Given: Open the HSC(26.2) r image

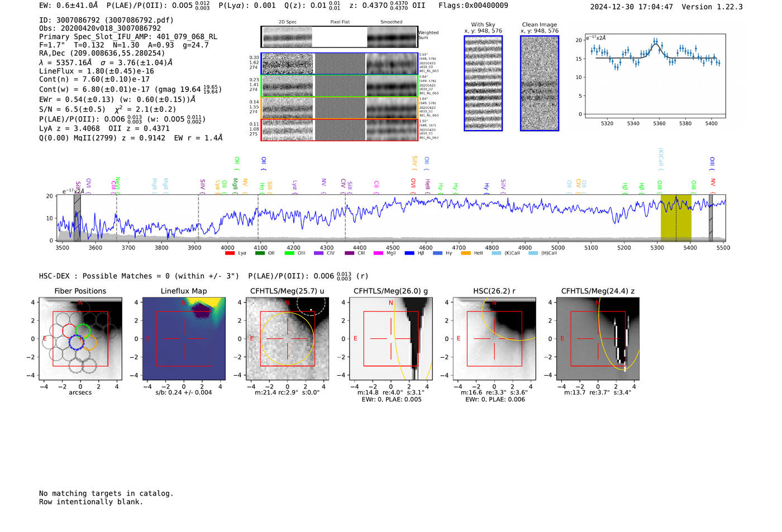Looking at the screenshot, I should 494,339.
